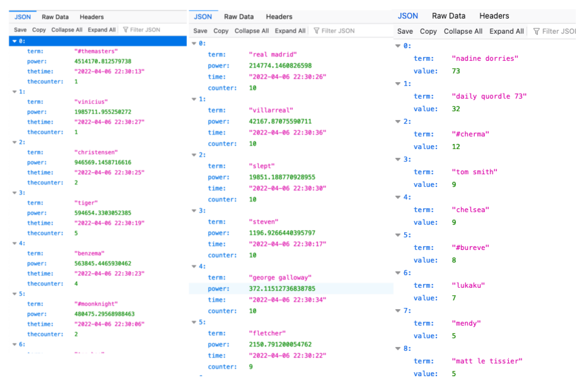Collapse the benzema entry in left panel

click(x=15, y=243)
